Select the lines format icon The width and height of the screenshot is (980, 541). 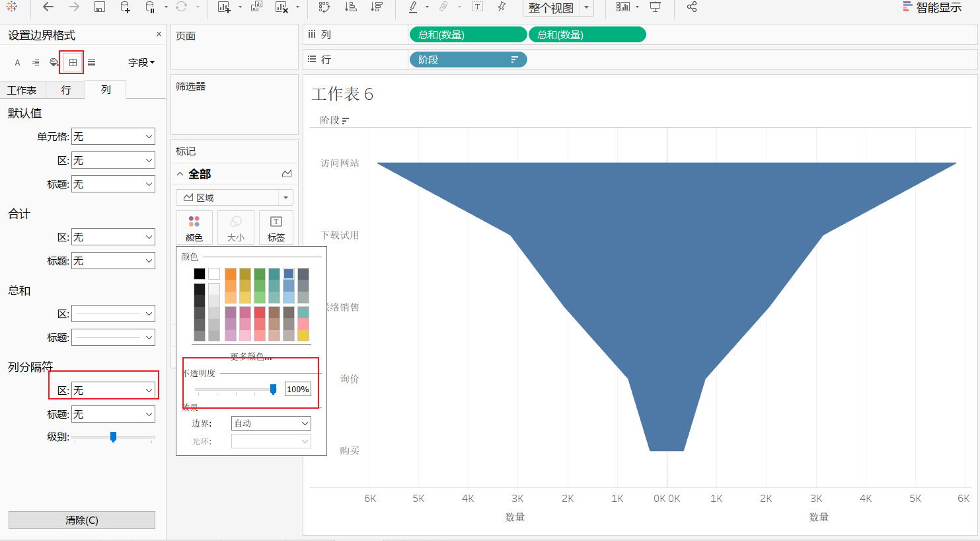(x=91, y=62)
